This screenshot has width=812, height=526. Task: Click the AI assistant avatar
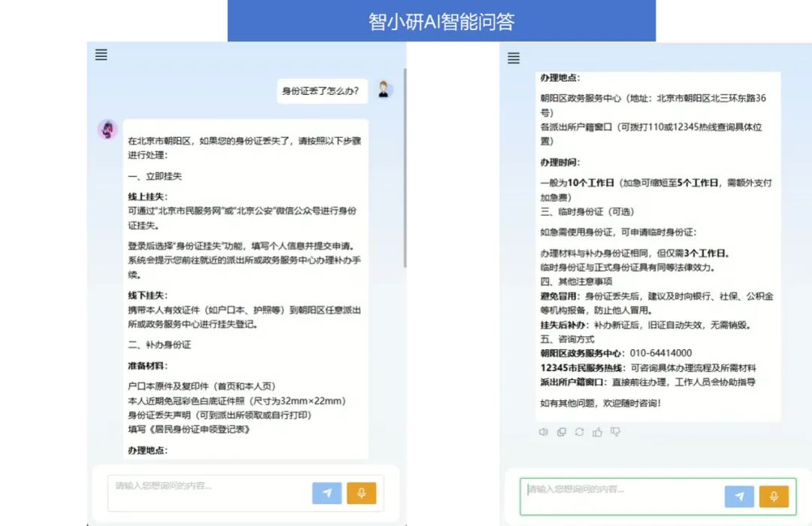108,129
